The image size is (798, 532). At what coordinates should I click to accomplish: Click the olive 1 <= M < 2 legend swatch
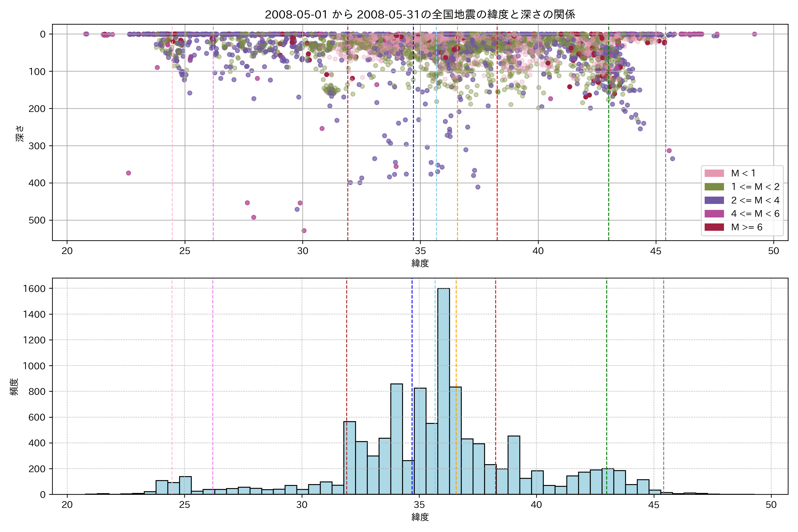714,187
